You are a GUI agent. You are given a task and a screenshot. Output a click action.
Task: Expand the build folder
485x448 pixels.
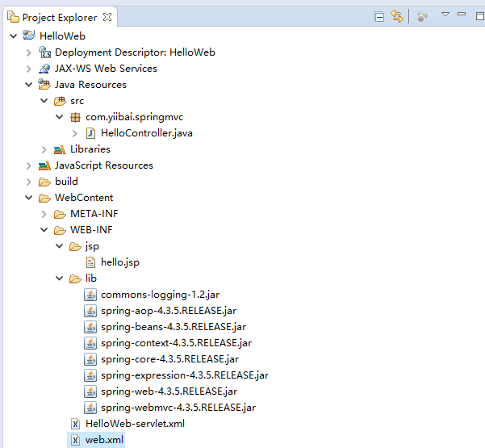(29, 182)
